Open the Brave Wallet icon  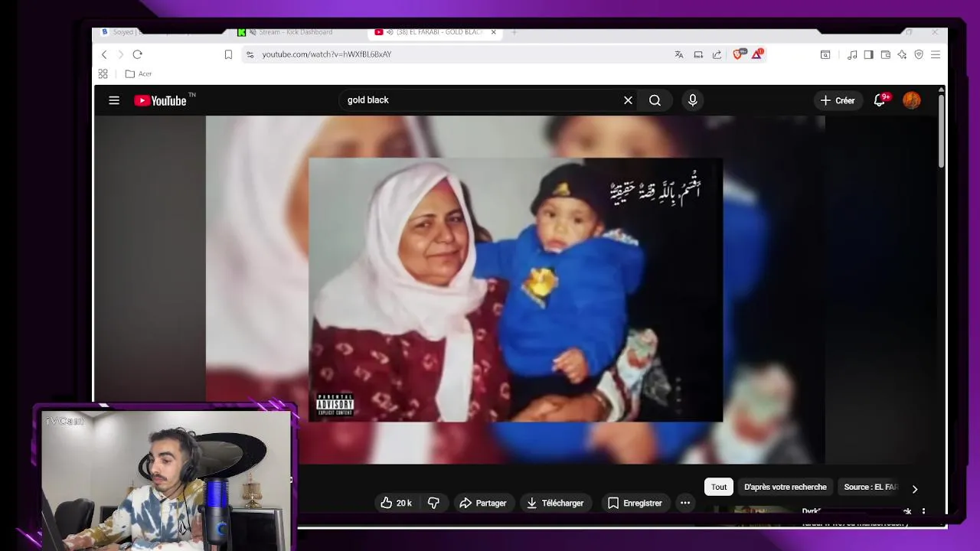tap(886, 54)
